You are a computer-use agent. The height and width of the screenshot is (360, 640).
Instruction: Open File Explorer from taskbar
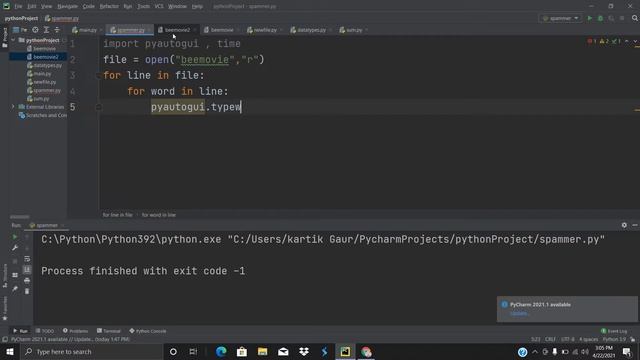[262, 352]
